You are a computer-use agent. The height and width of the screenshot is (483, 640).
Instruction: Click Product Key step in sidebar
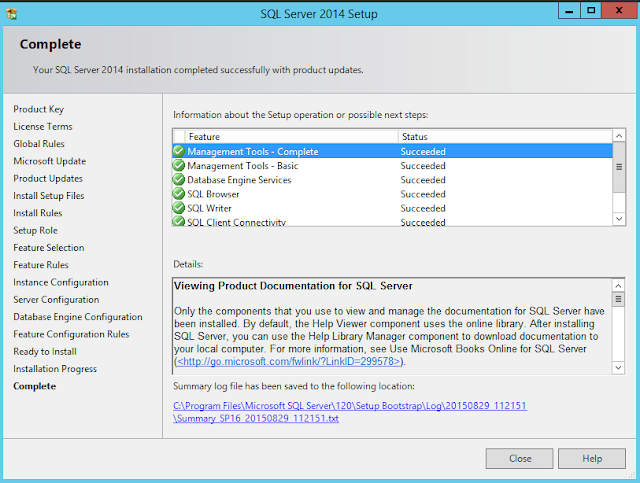pos(39,109)
